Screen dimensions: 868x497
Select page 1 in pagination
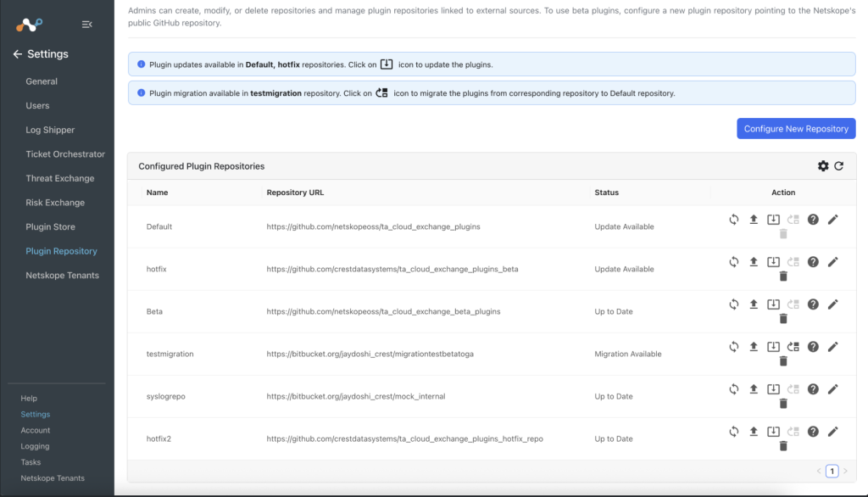pyautogui.click(x=832, y=471)
